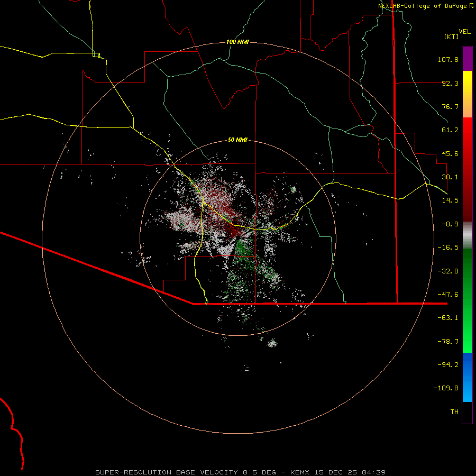Click the blue segment of velocity color bar

(x=467, y=377)
